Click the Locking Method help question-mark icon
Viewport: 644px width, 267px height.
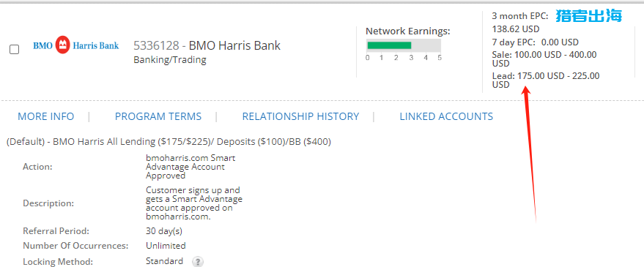pyautogui.click(x=198, y=262)
